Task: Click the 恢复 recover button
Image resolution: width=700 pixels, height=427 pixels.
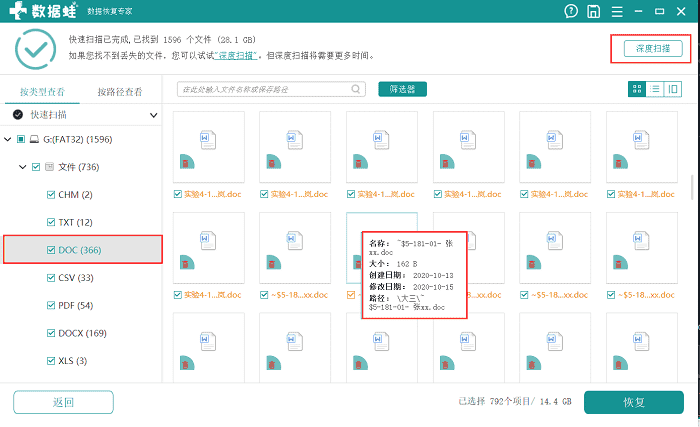Action: (634, 402)
